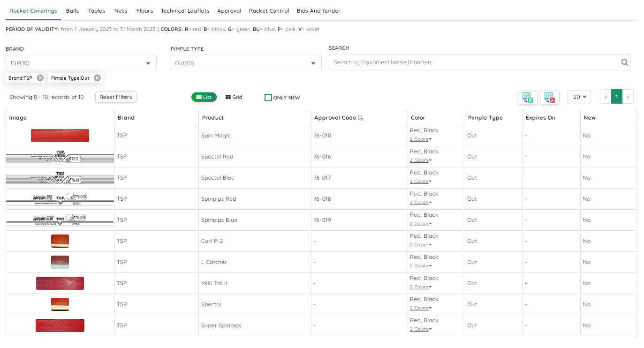The image size is (644, 348).
Task: Open the Spectol row thumbnail
Action: 60,304
